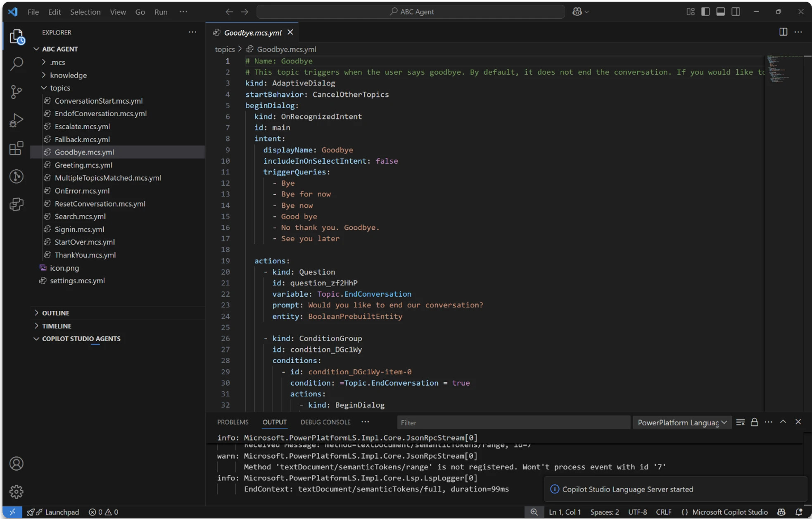
Task: Open notifications bell in status bar
Action: click(799, 512)
